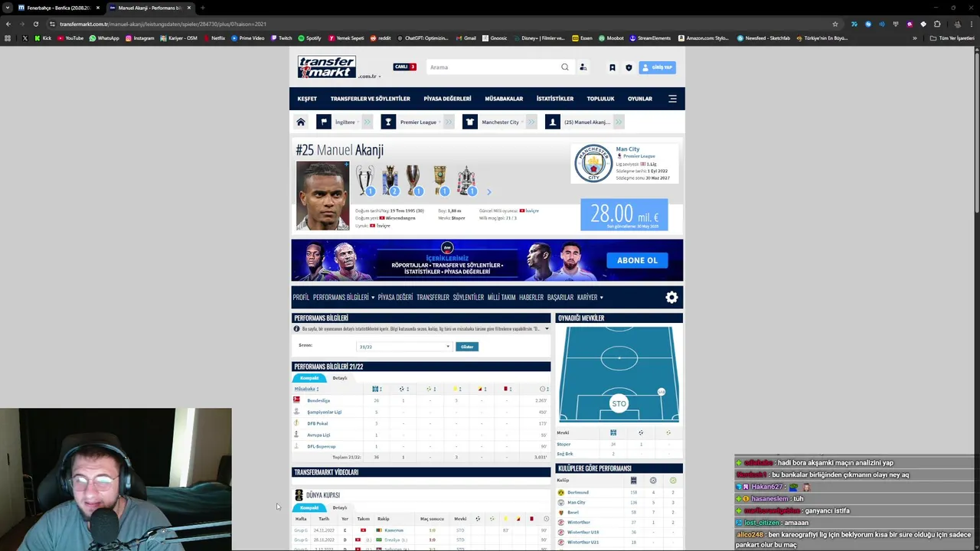
Task: Open the Dortmund club row link
Action: pyautogui.click(x=578, y=492)
